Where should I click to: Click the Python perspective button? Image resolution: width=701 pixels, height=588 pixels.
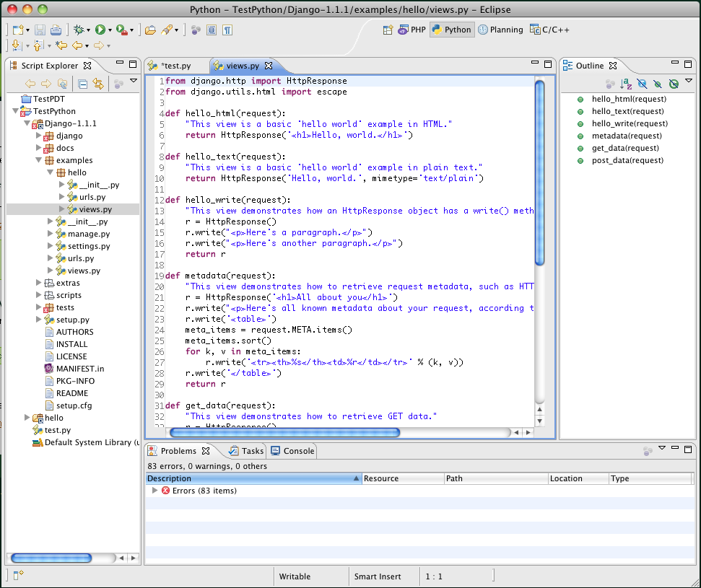click(x=452, y=30)
